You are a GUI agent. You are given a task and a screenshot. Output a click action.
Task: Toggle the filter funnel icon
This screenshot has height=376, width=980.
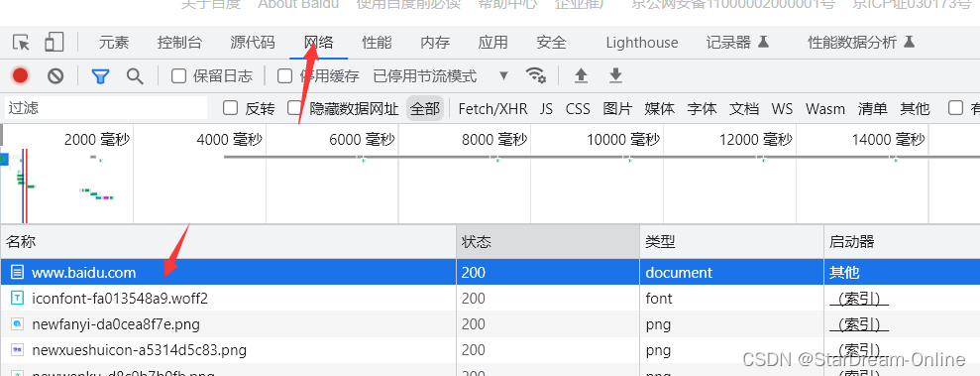(x=100, y=76)
